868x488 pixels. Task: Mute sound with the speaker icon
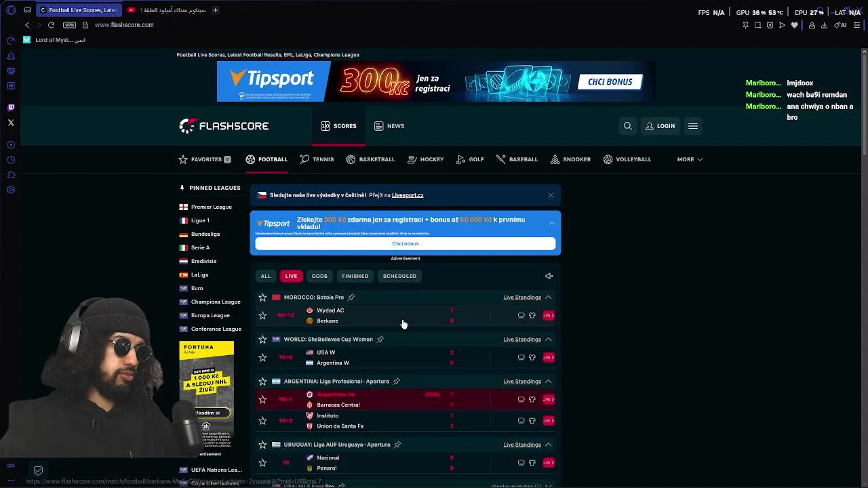(x=549, y=276)
